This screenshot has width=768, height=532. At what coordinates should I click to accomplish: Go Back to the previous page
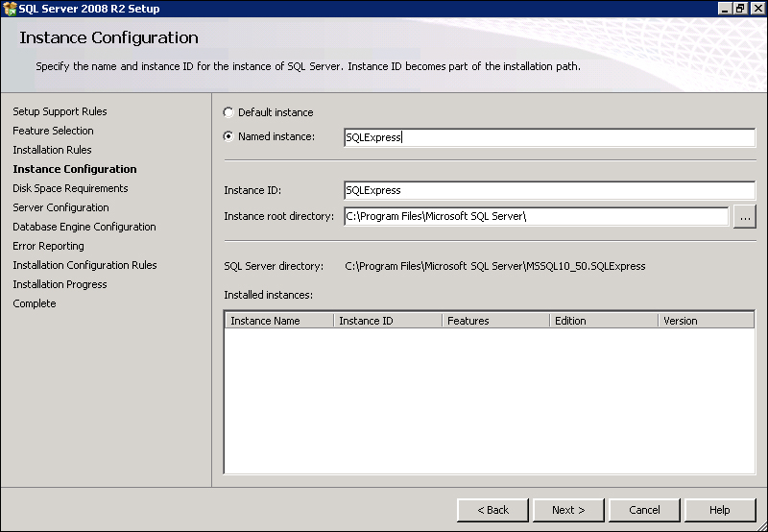(x=492, y=510)
